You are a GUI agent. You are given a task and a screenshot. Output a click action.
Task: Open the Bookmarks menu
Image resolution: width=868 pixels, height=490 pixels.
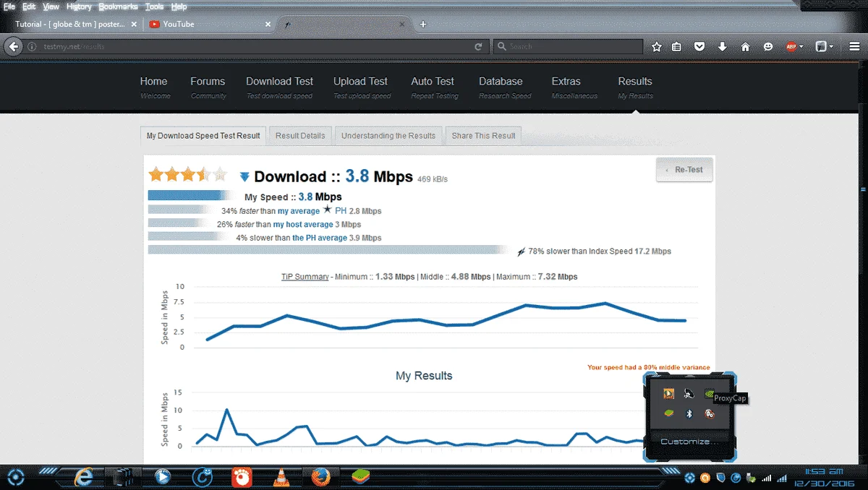118,7
